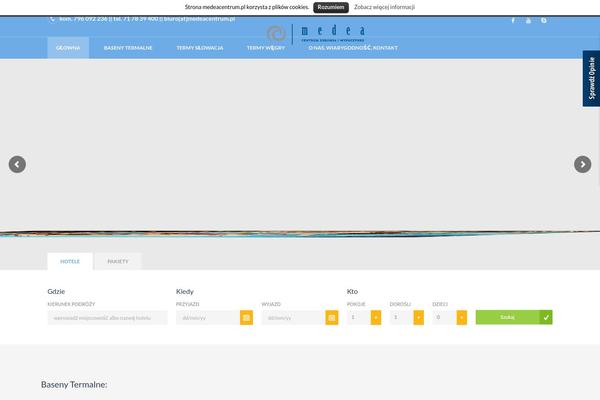The width and height of the screenshot is (600, 400).
Task: Focus the Kierunek podróży destination field
Action: pyautogui.click(x=108, y=318)
